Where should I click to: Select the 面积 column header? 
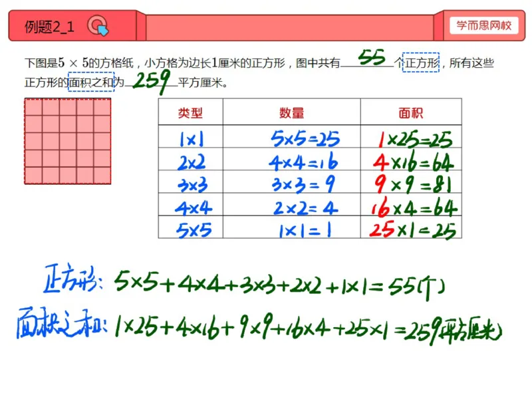point(411,112)
